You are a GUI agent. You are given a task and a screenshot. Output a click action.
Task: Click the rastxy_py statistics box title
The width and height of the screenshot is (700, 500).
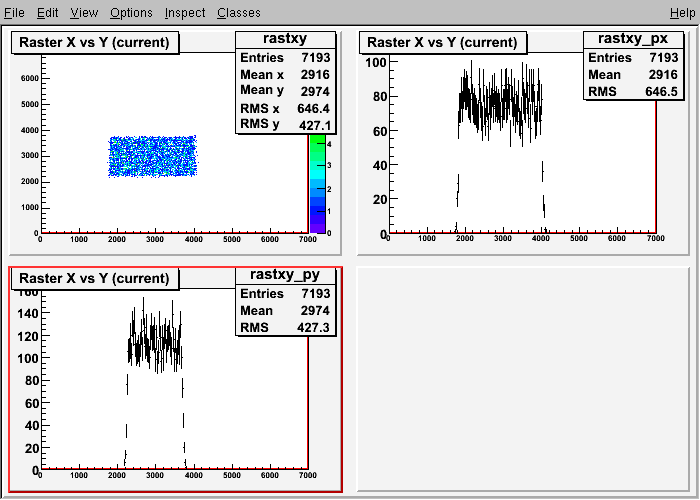[x=285, y=275]
